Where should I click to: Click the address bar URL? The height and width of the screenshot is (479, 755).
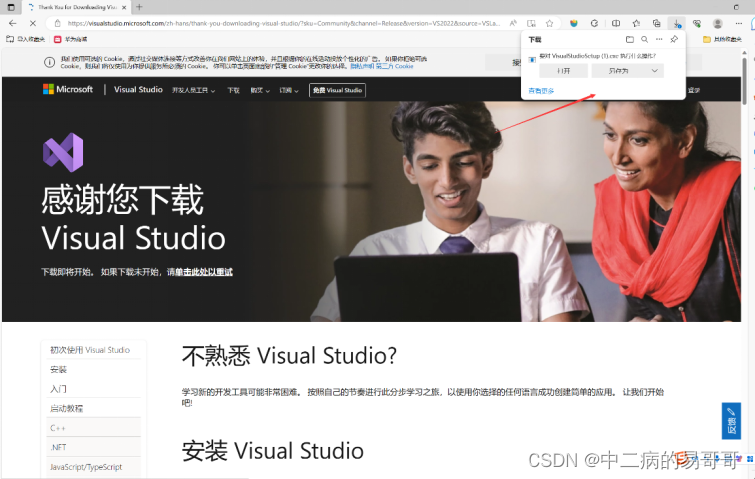[x=283, y=23]
